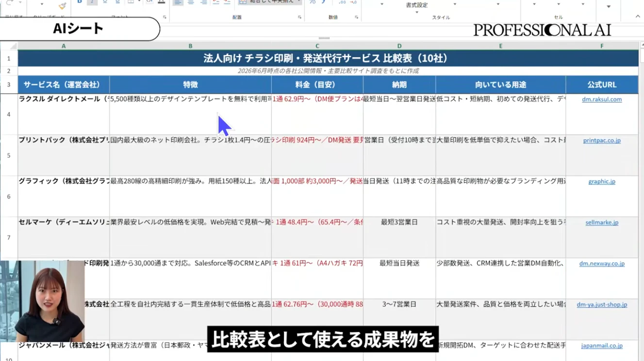This screenshot has height=361, width=644.
Task: Open number (数値) group dialog launcher
Action: click(357, 17)
